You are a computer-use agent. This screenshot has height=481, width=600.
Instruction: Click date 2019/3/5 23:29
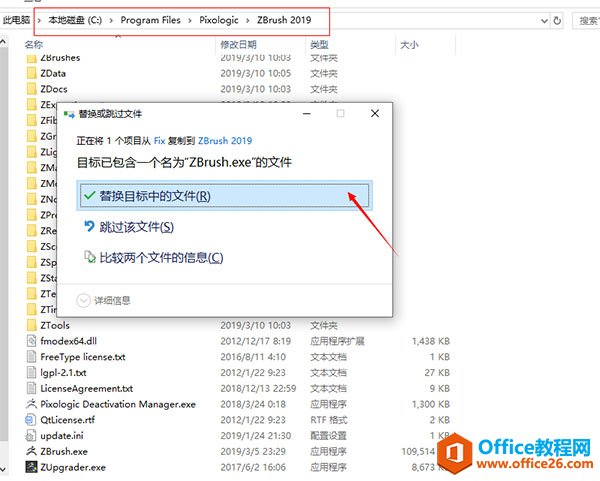click(x=253, y=452)
